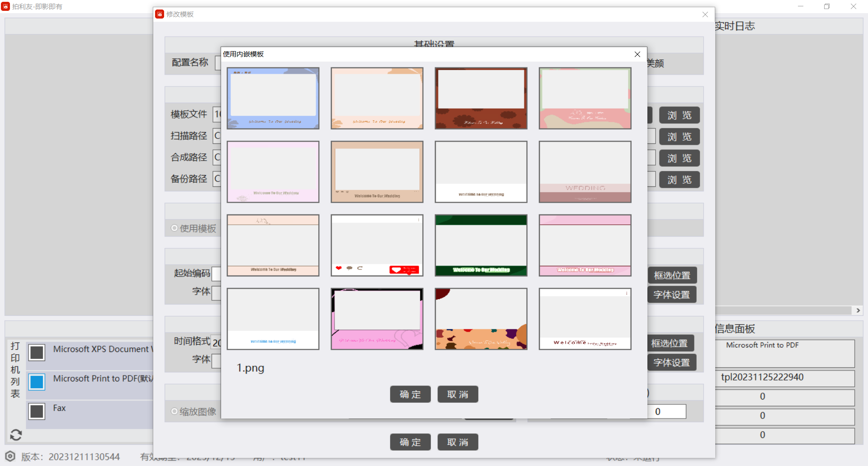Close the 使用内嵌模板 template dialog

pos(637,54)
